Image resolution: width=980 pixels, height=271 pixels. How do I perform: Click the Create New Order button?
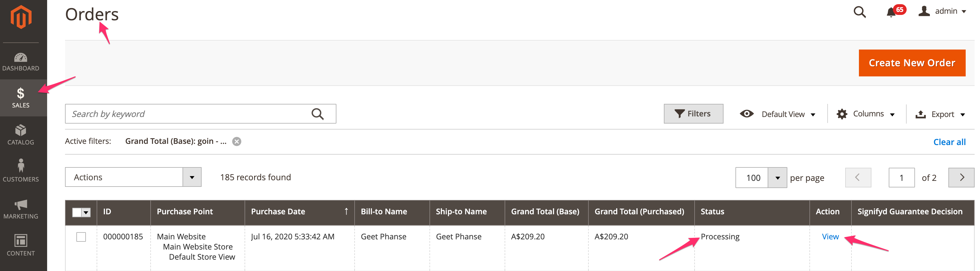pyautogui.click(x=911, y=63)
